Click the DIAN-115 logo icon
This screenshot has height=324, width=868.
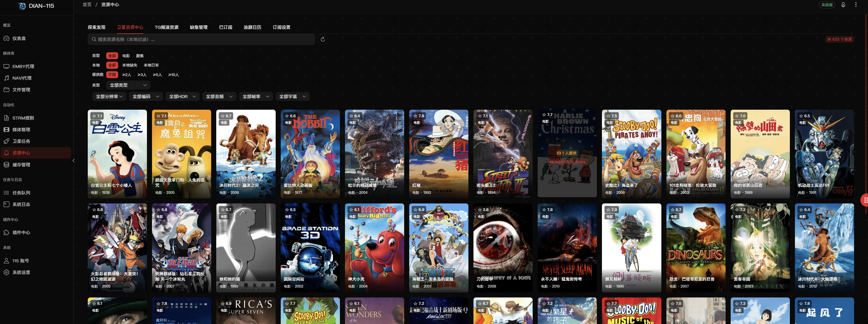22,6
